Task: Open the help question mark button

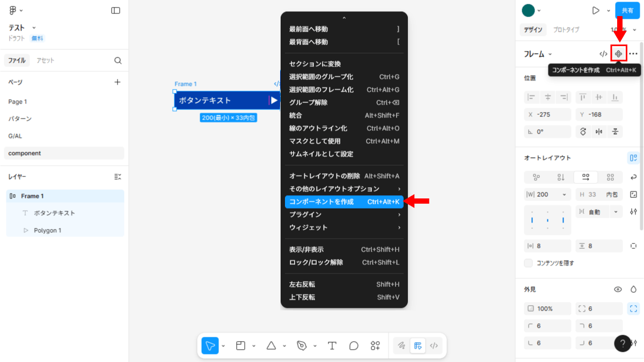Action: (x=623, y=344)
